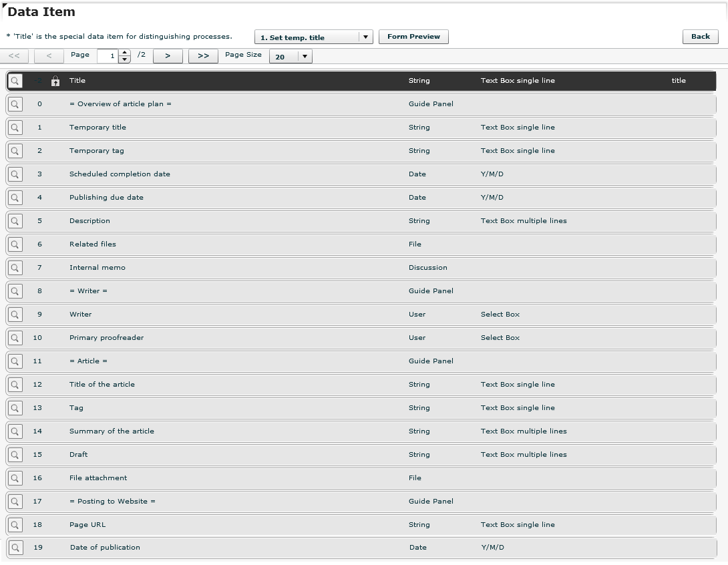Open magnifier icon for Draft row
This screenshot has width=728, height=565.
[x=15, y=455]
